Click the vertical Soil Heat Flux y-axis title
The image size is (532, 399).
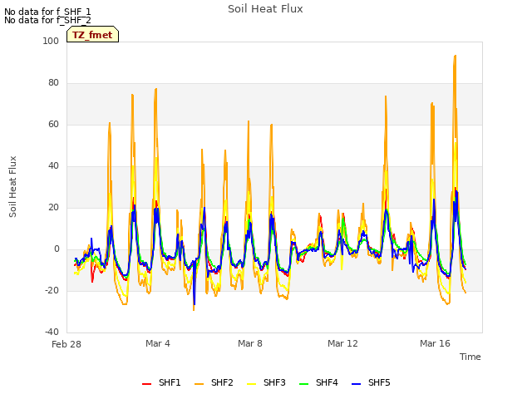click(12, 186)
